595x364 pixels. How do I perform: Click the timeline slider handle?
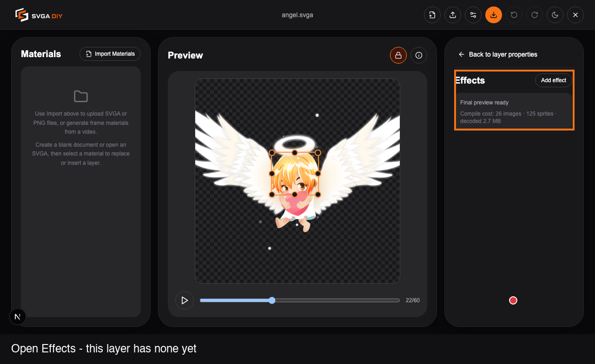pos(272,300)
